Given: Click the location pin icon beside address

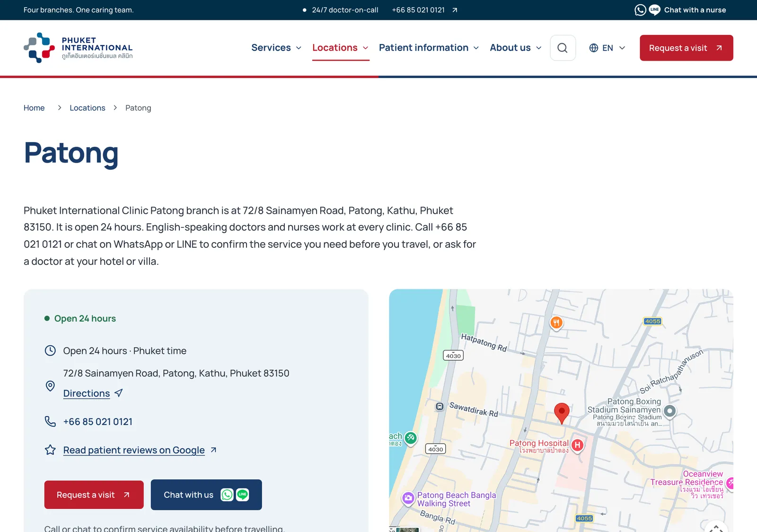Looking at the screenshot, I should [x=50, y=386].
